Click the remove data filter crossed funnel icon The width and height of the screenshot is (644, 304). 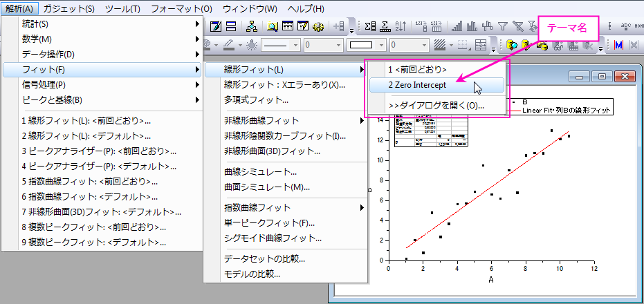[518, 27]
